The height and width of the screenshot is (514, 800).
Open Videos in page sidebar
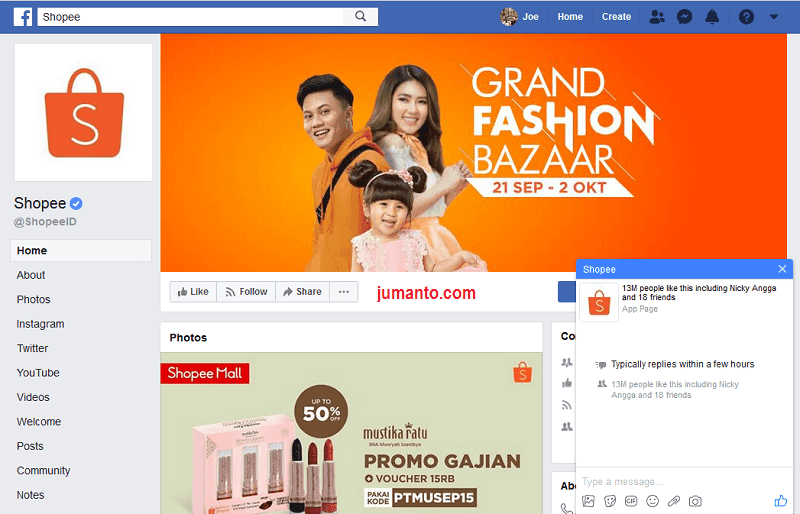(x=33, y=397)
